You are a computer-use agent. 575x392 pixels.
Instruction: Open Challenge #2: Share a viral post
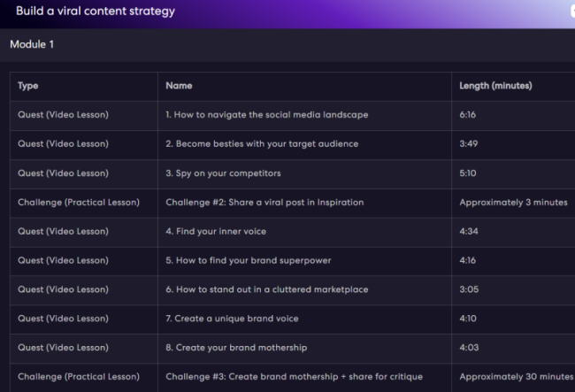point(264,203)
